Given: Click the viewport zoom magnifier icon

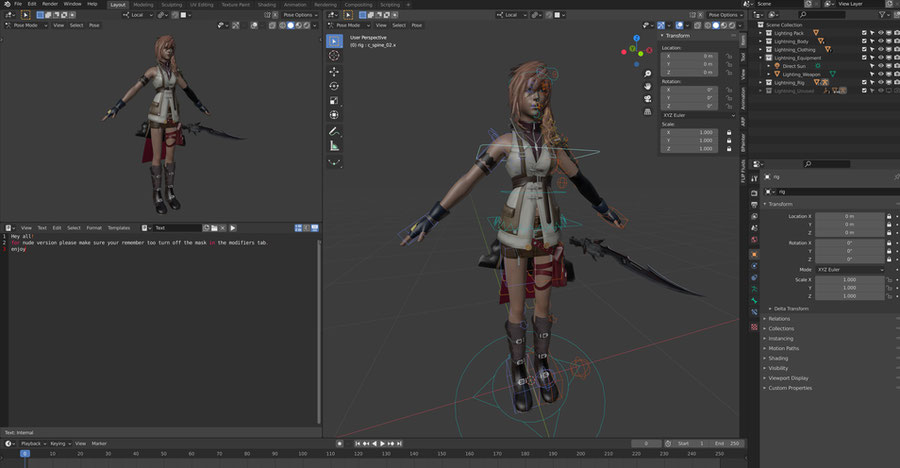Looking at the screenshot, I should 647,74.
